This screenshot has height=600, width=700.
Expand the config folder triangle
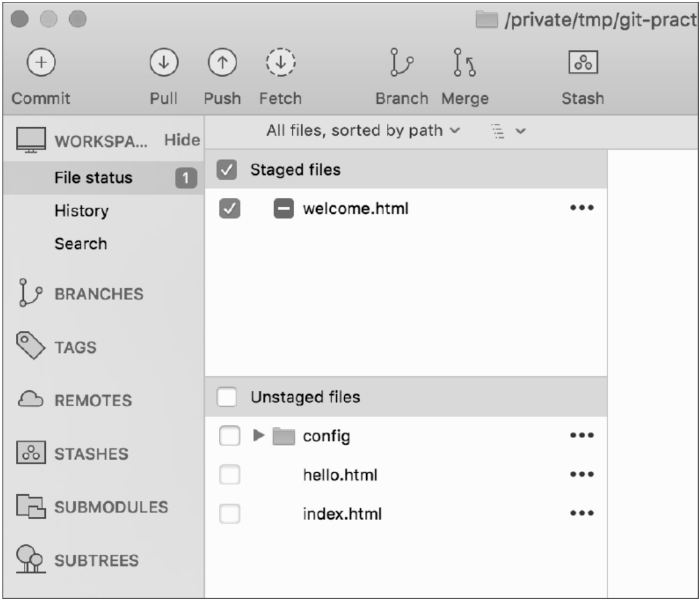[259, 437]
